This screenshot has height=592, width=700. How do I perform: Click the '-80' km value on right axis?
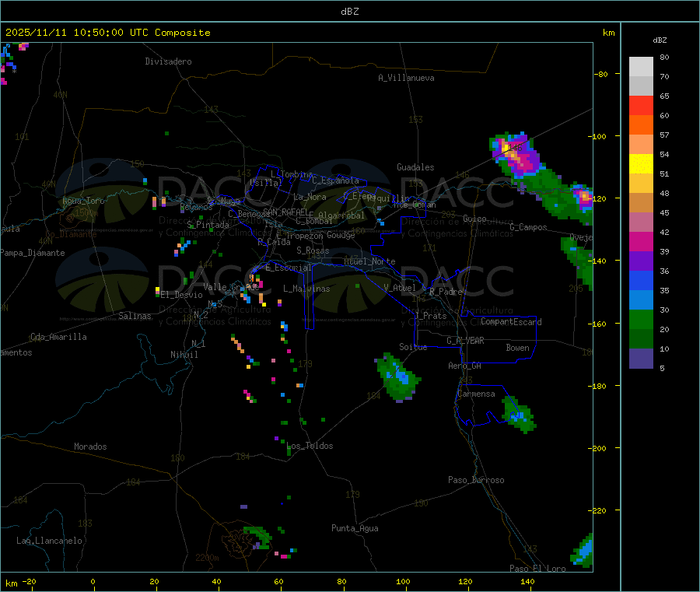click(x=600, y=74)
